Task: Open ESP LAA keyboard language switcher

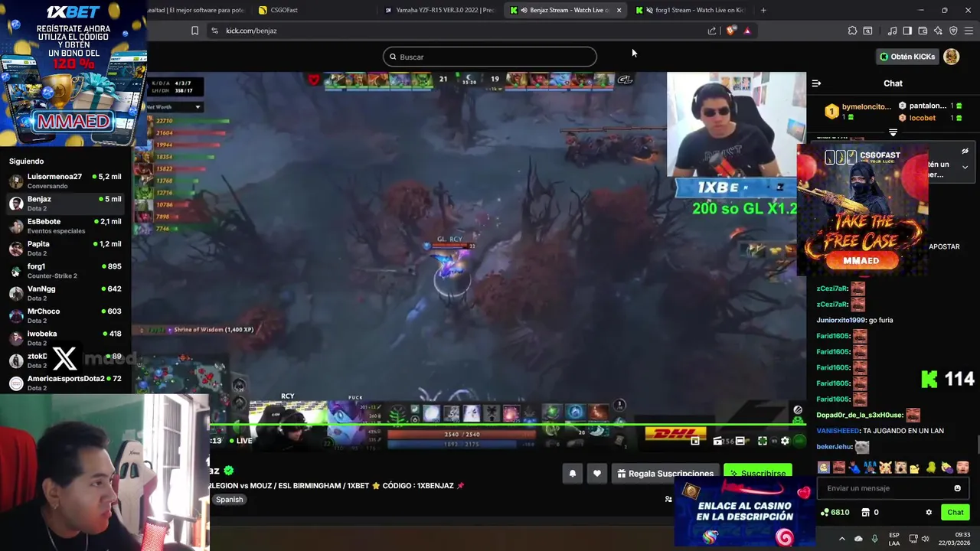Action: pos(894,539)
